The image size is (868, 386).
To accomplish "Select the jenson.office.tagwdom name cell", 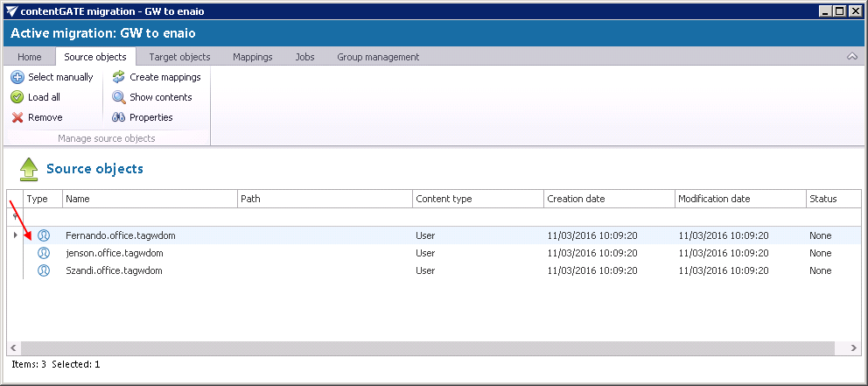I will (150, 253).
